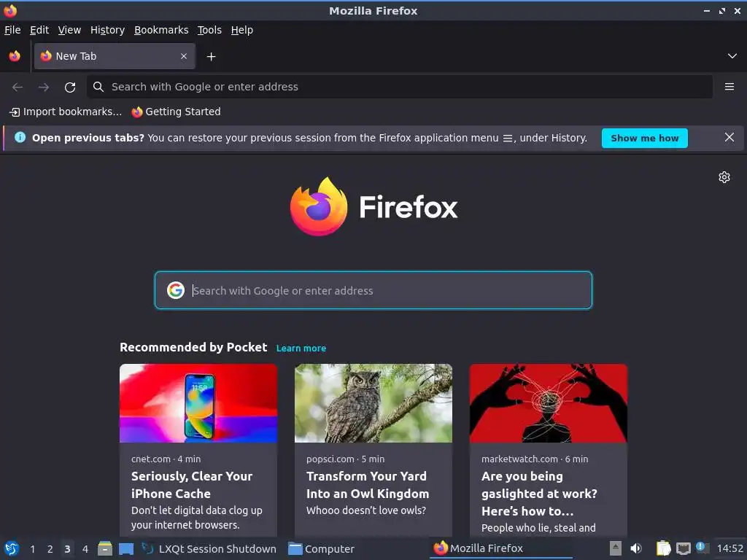This screenshot has width=747, height=560.
Task: Open Are you being gaslighted at work headline
Action: (x=539, y=494)
